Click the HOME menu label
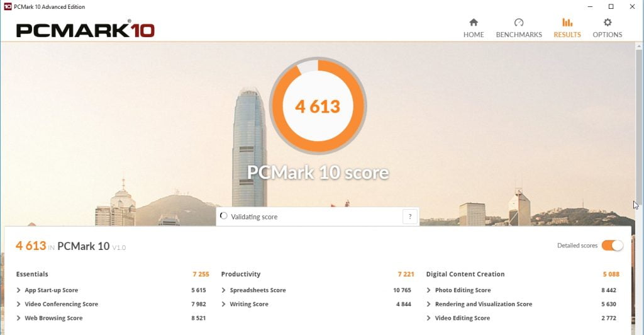Image resolution: width=644 pixels, height=335 pixels. pos(474,35)
